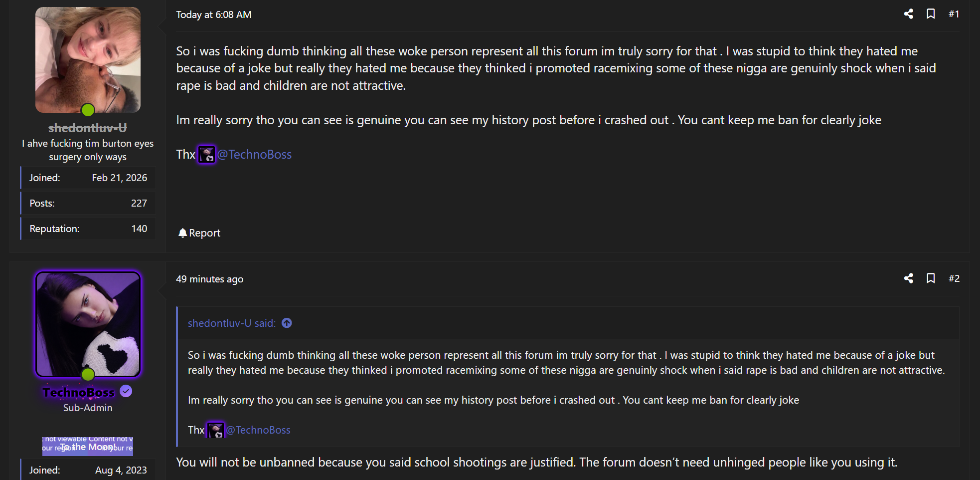980x480 pixels.
Task: Click TechnoBoss verified badge icon
Action: point(126,392)
